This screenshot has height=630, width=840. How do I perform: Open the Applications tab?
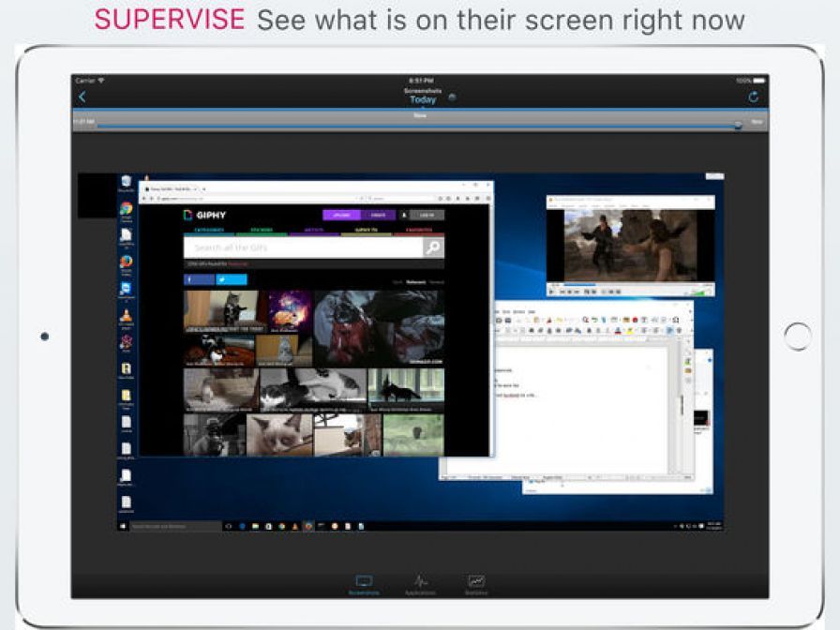click(x=421, y=585)
